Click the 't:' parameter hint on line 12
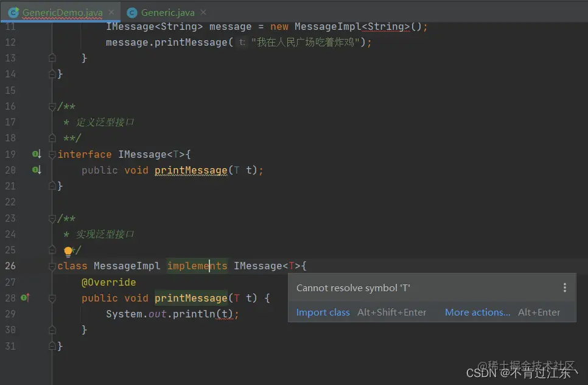Screen dimensions: 588x385 point(242,43)
